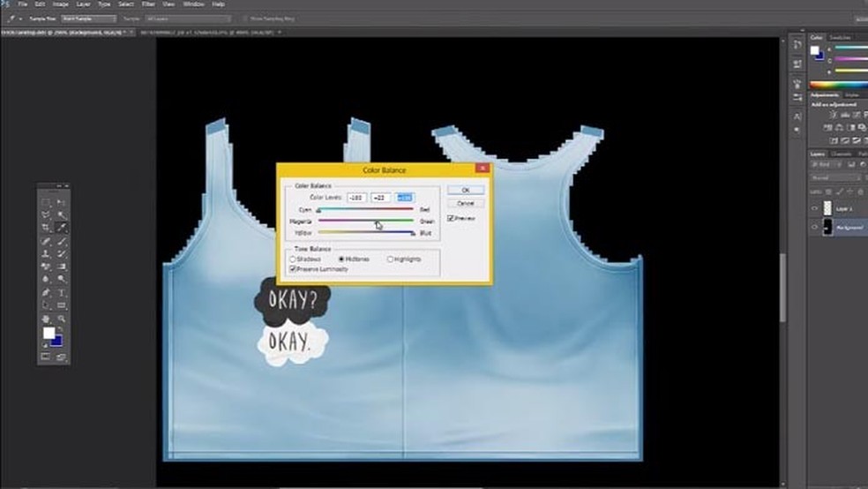Select the Pen tool
Viewport: 868px width, 489px height.
(46, 292)
